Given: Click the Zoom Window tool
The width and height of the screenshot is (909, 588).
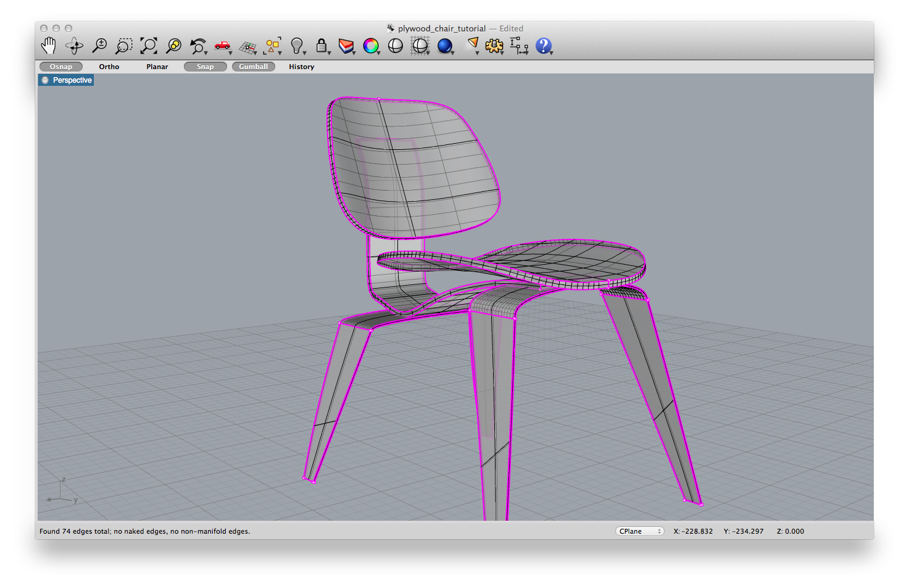Looking at the screenshot, I should [x=124, y=46].
